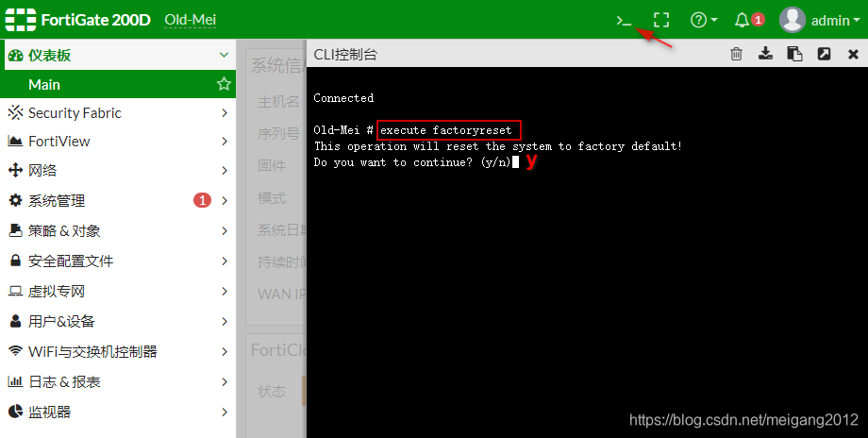Expand the 系统管理 chevron

(x=225, y=200)
